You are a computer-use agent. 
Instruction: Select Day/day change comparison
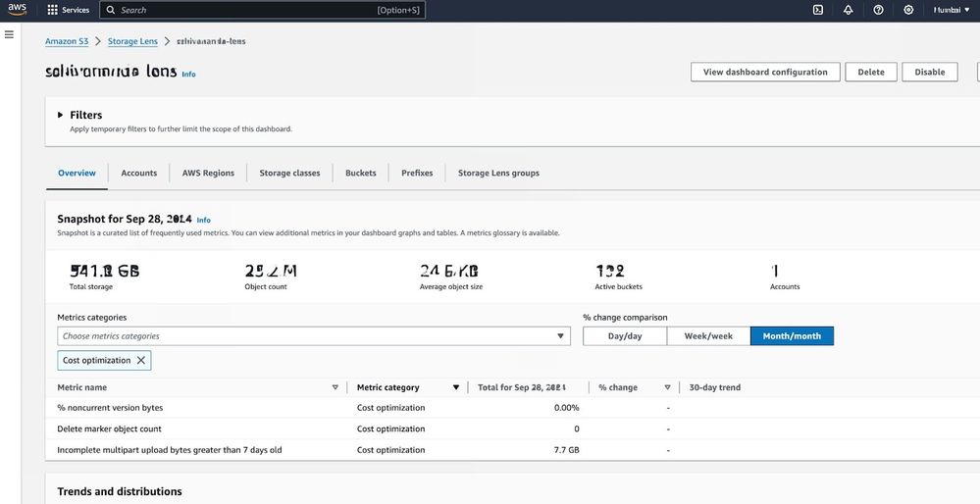[x=625, y=336]
